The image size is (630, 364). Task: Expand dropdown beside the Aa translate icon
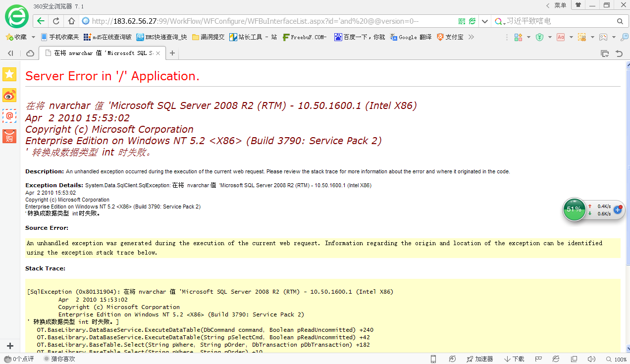pyautogui.click(x=571, y=37)
